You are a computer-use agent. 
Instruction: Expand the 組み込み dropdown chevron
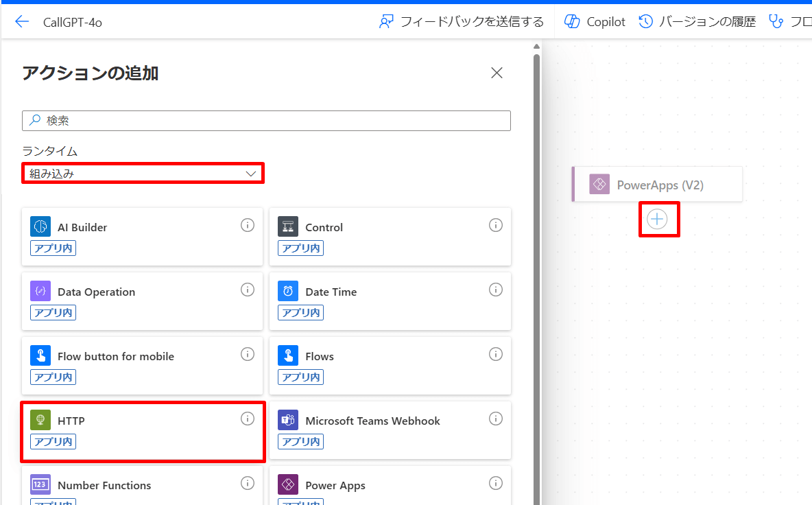pyautogui.click(x=250, y=174)
